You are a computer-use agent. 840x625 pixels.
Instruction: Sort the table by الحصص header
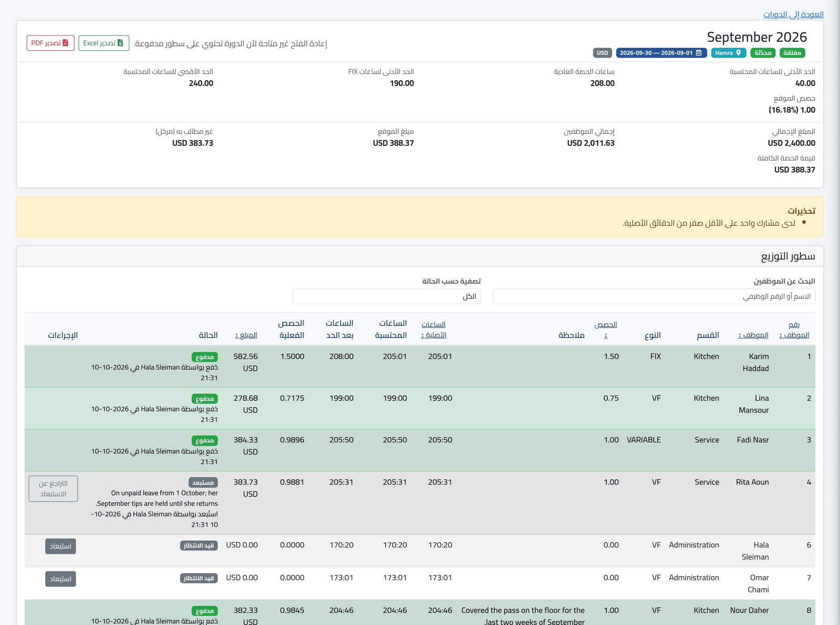[606, 330]
